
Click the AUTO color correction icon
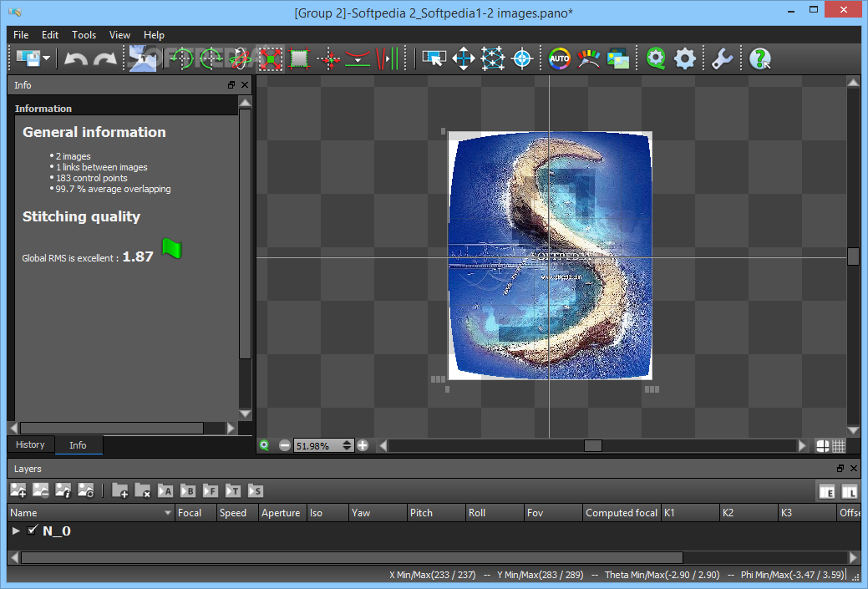559,58
